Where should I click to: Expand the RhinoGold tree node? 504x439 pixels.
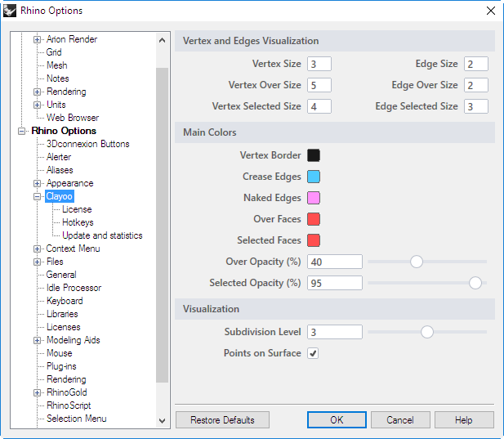[x=37, y=392]
